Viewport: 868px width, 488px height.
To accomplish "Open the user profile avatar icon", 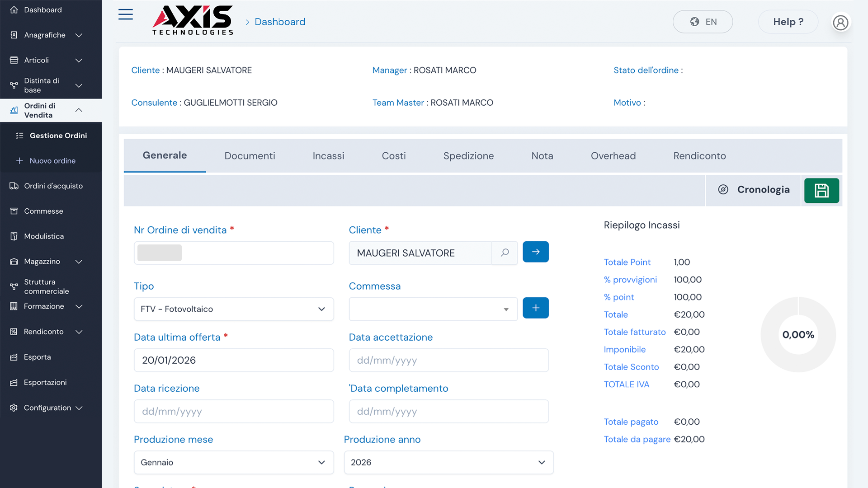I will point(840,22).
